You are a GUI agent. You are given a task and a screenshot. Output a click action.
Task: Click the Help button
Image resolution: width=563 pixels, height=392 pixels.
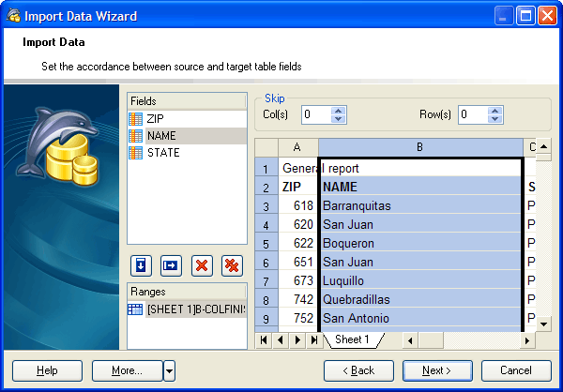point(48,370)
